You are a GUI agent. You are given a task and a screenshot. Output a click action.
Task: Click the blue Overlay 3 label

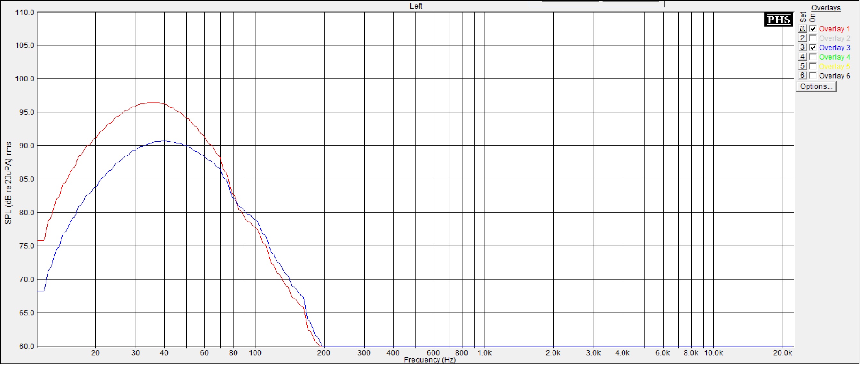[834, 48]
